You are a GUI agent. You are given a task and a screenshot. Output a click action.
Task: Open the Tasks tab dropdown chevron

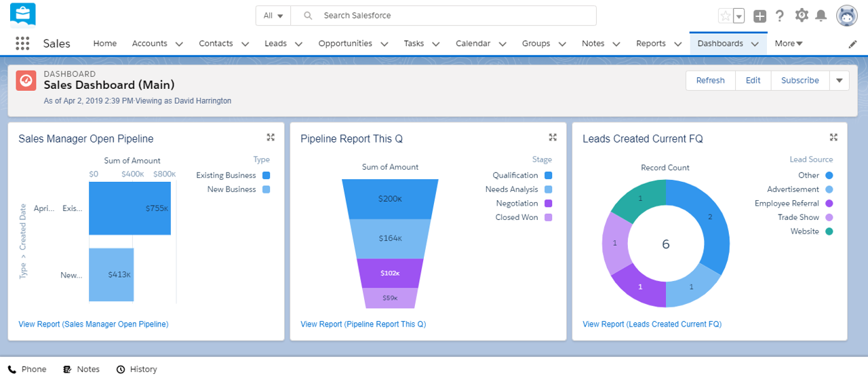(x=435, y=43)
